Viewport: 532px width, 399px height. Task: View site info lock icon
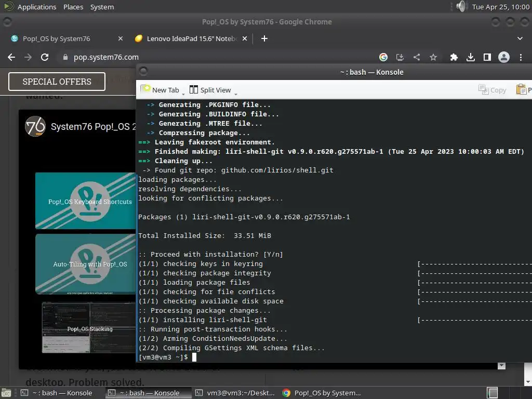(x=65, y=57)
